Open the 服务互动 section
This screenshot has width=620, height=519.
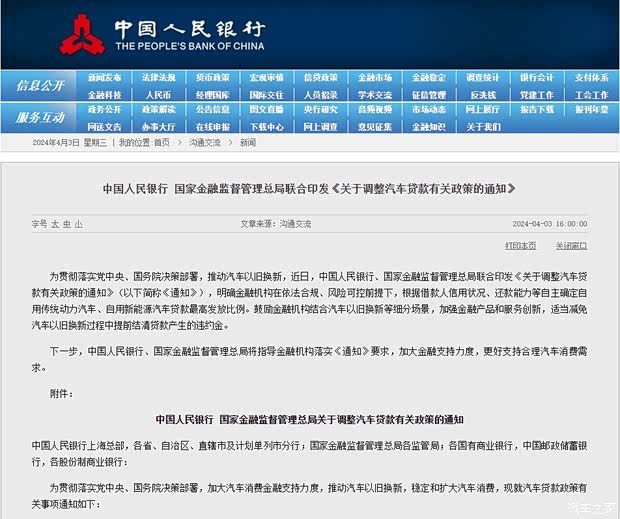[x=40, y=118]
